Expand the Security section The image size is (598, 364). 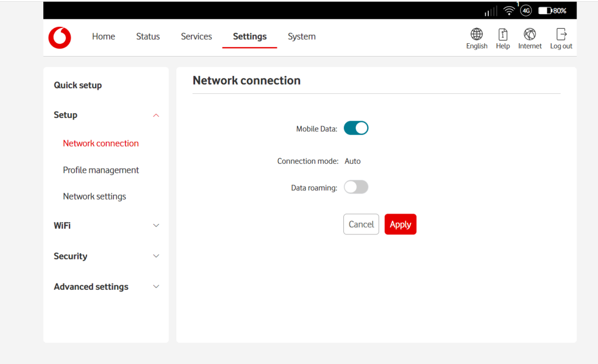[x=106, y=256]
